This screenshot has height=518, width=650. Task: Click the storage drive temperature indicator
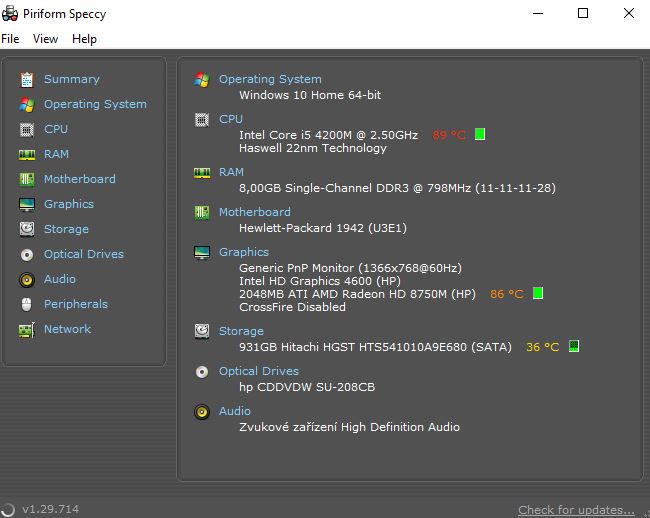pos(574,346)
